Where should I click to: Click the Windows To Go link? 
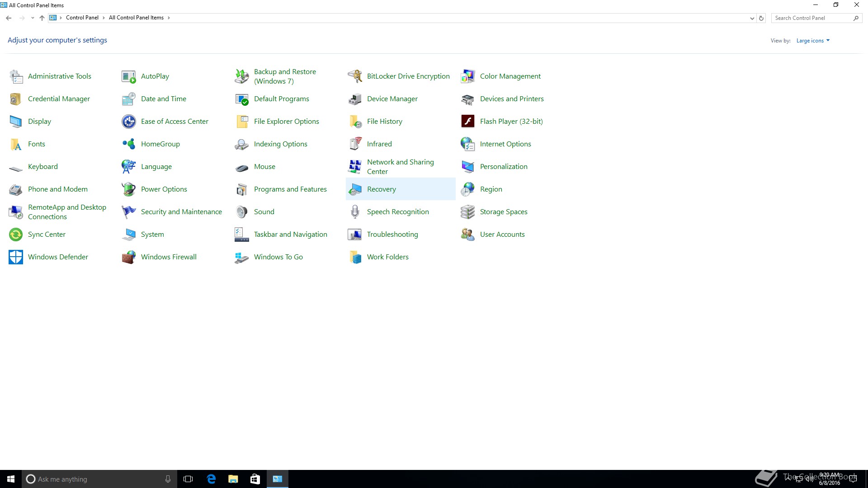tap(278, 257)
